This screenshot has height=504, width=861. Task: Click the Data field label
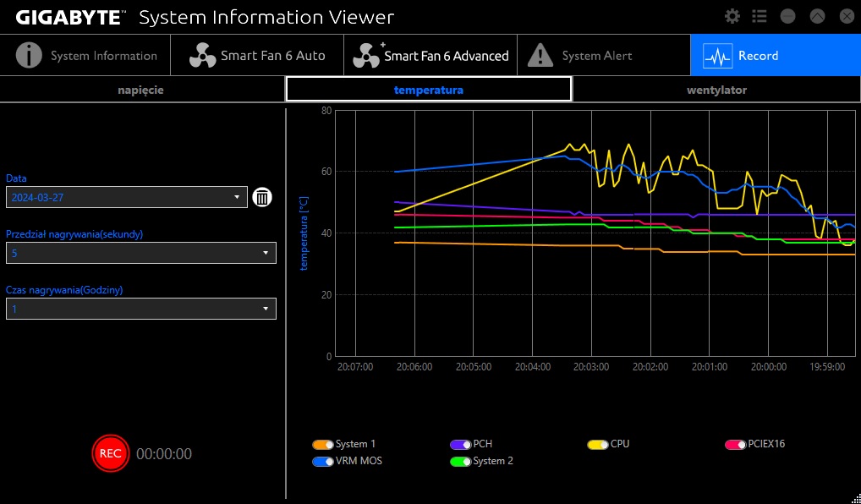point(16,178)
